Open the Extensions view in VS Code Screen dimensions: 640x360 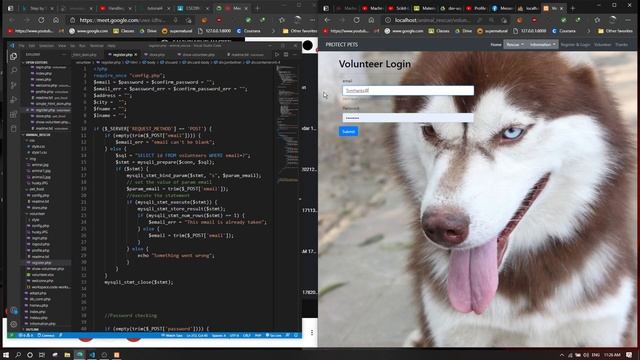(x=13, y=114)
